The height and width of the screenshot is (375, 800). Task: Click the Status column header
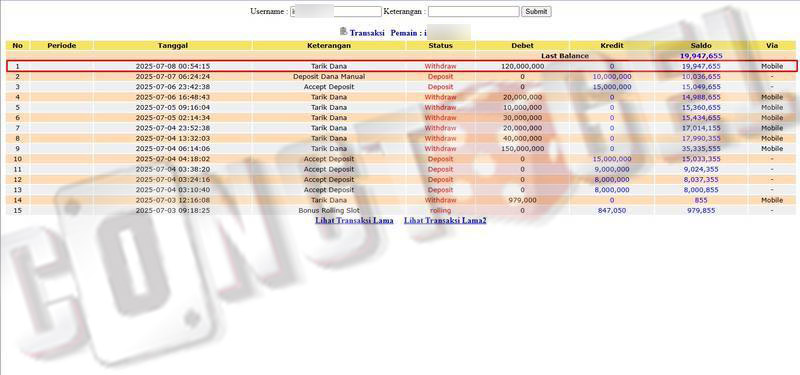tap(440, 45)
